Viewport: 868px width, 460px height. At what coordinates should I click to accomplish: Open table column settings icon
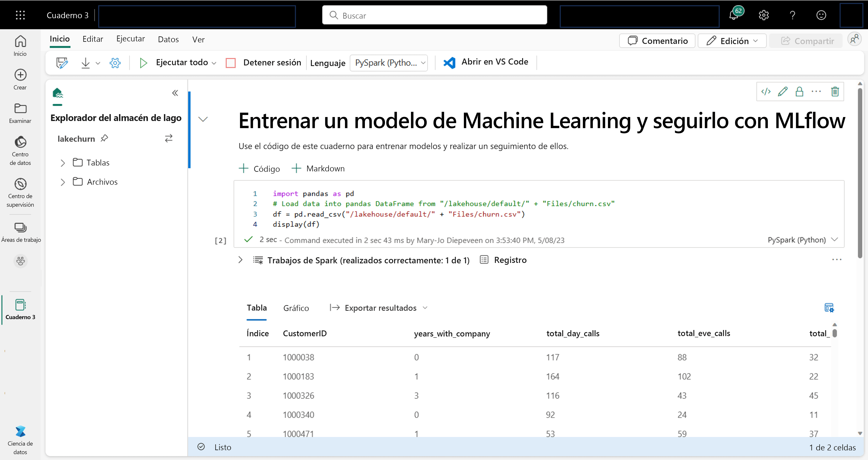coord(829,308)
